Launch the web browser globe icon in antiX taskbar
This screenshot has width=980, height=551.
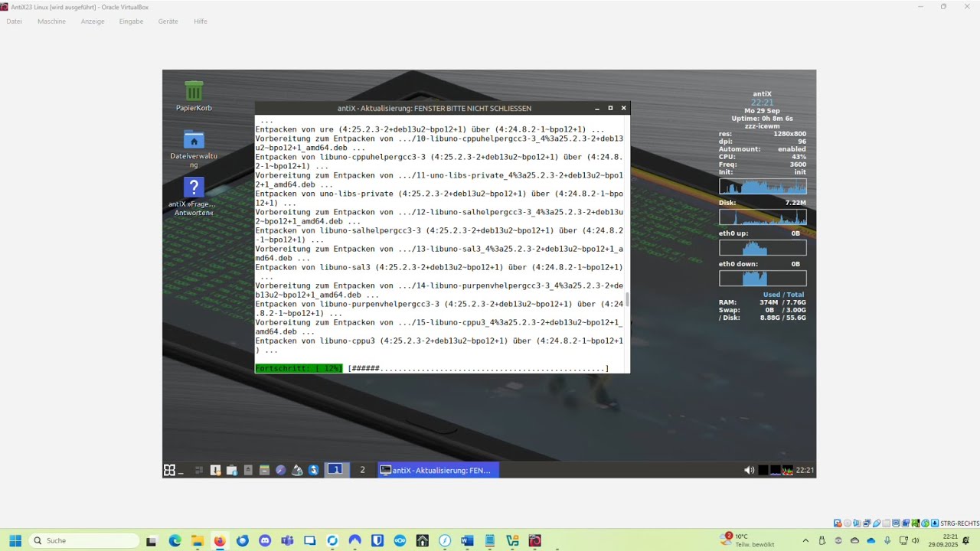[280, 470]
